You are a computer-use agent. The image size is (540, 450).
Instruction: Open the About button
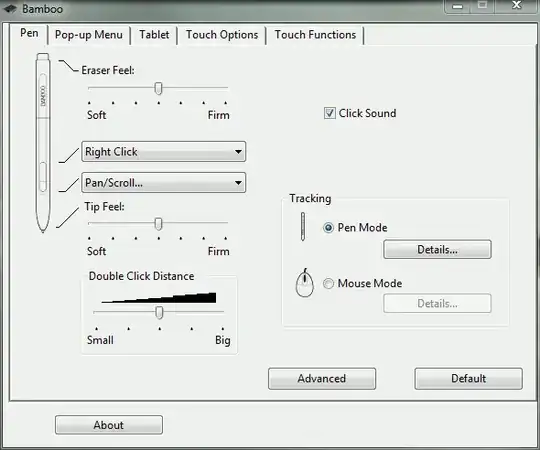(109, 425)
